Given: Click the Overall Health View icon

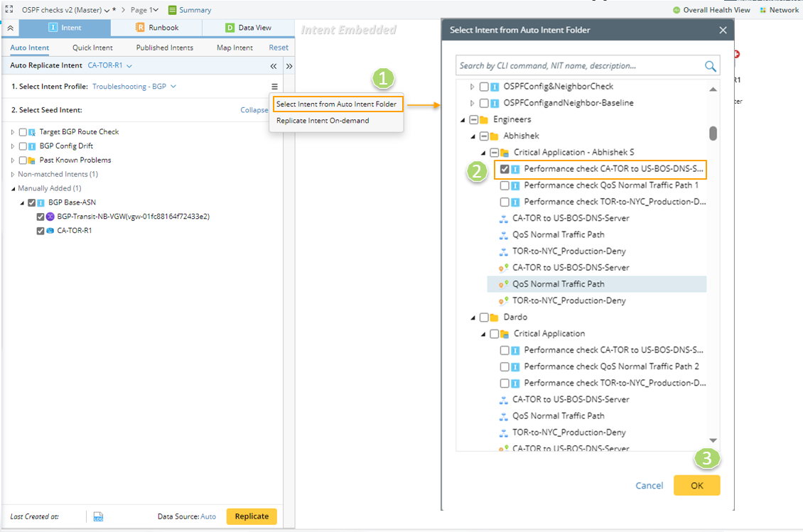Looking at the screenshot, I should 677,10.
